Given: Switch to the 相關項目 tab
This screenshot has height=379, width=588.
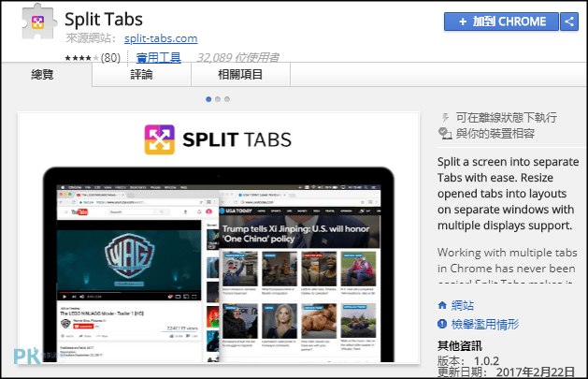Looking at the screenshot, I should point(240,74).
